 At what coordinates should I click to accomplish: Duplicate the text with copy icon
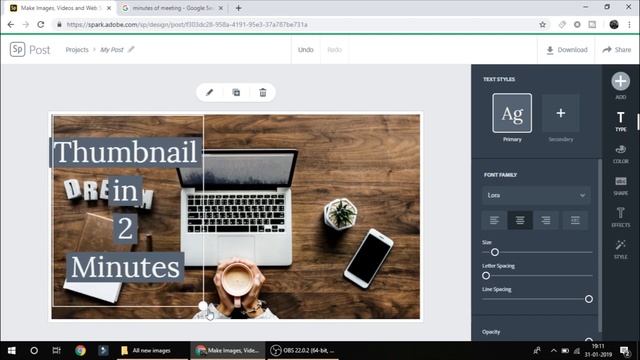(236, 93)
